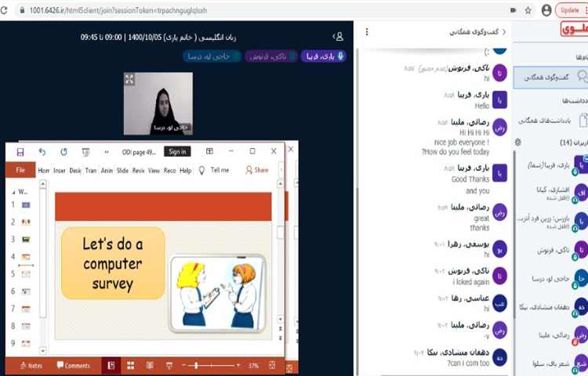The width and height of the screenshot is (588, 376).
Task: Select slide thumbnail 4
Action: [x=26, y=257]
